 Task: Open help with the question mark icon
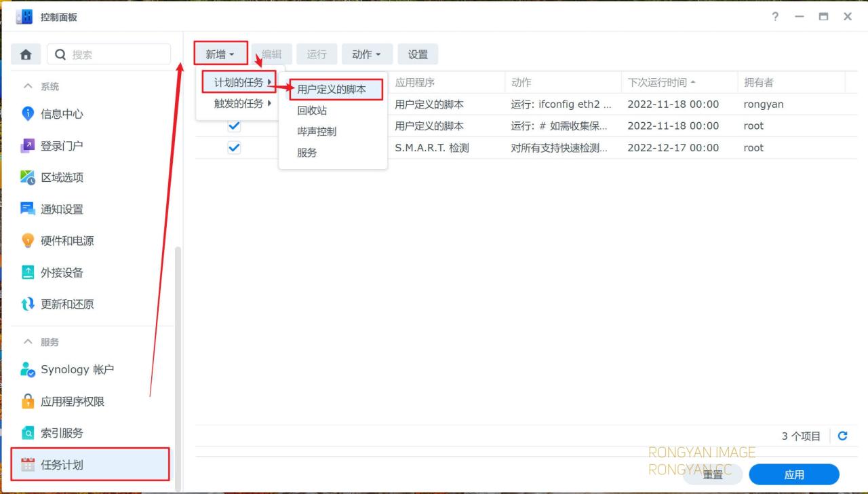point(775,16)
